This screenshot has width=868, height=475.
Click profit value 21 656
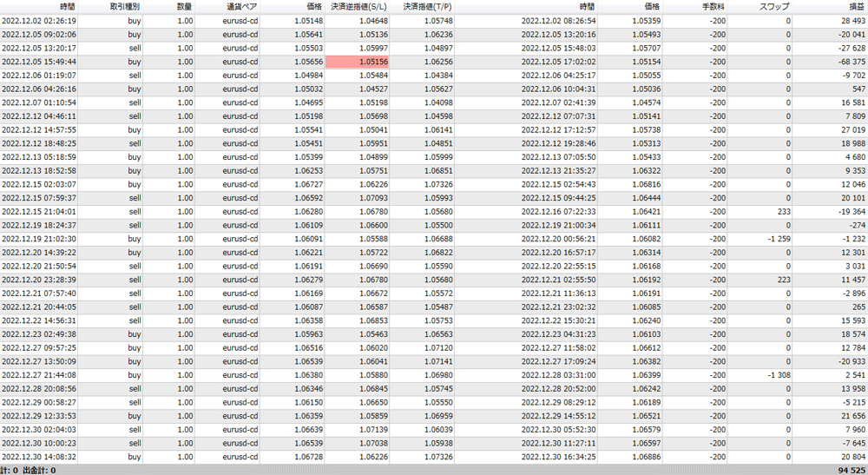pos(853,416)
